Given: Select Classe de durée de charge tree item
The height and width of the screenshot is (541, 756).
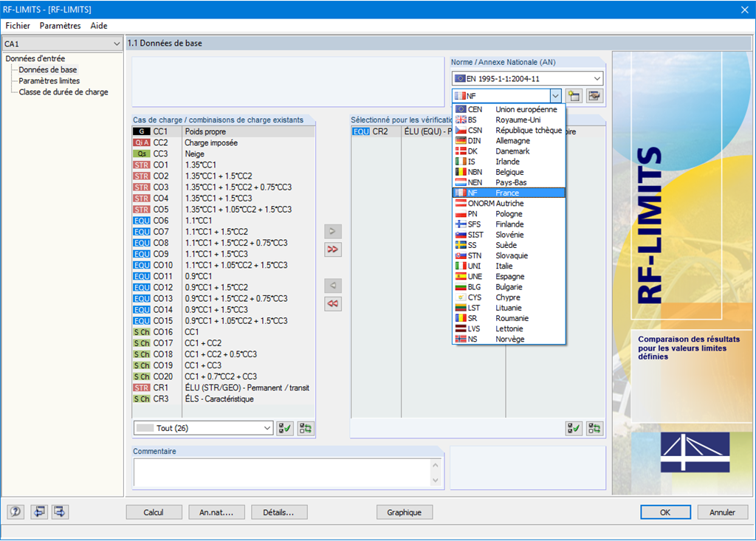Looking at the screenshot, I should (x=63, y=92).
